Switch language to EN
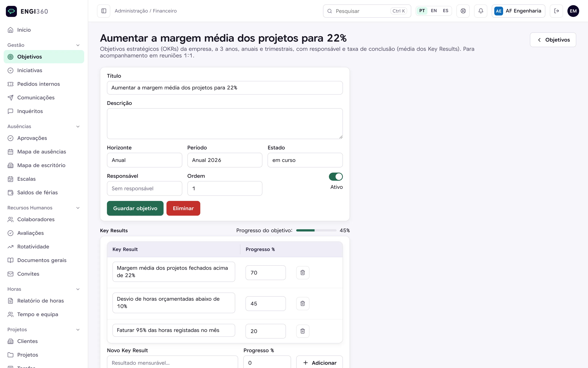Image resolution: width=588 pixels, height=368 pixels. point(434,11)
